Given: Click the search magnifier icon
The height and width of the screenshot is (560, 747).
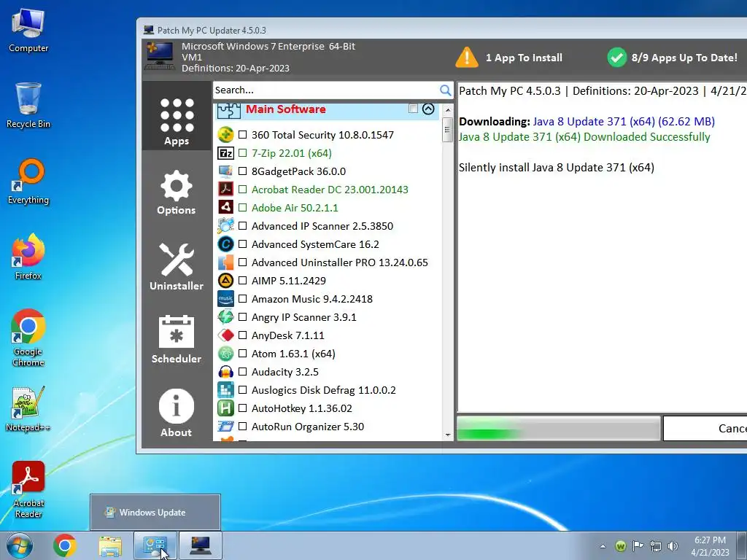Looking at the screenshot, I should (x=446, y=90).
